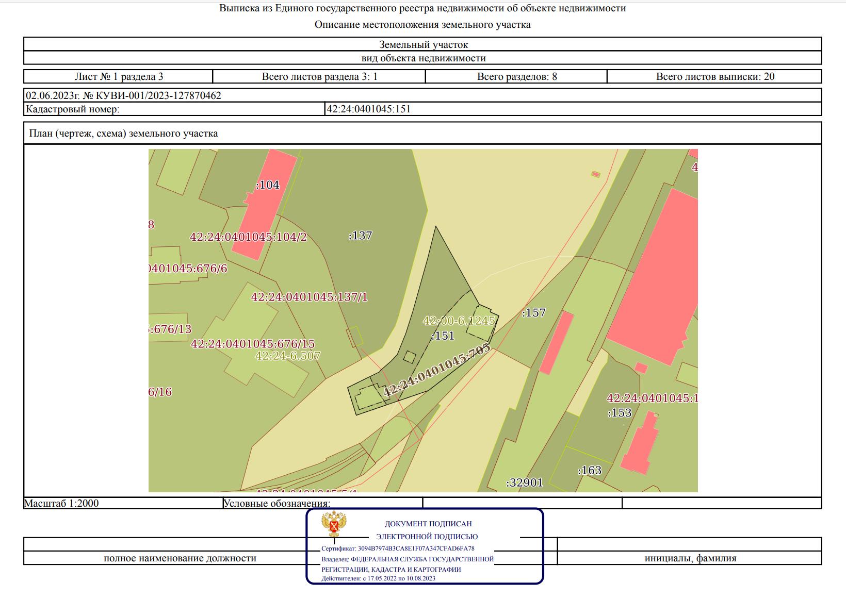
Task: Click parcel label ':153' on the map
Action: [620, 413]
